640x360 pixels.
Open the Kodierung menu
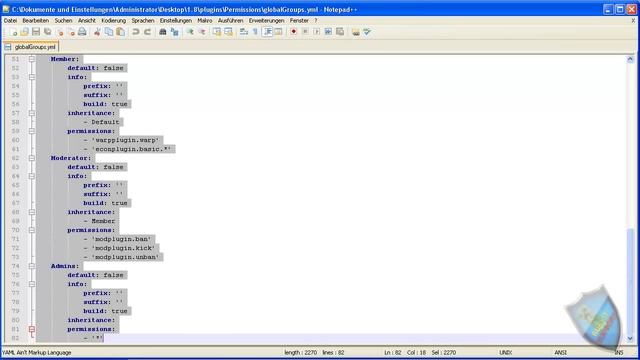pyautogui.click(x=113, y=20)
